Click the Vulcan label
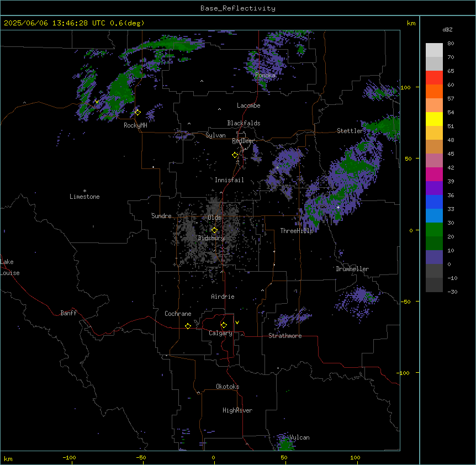This screenshot has width=476, height=465. tap(299, 437)
